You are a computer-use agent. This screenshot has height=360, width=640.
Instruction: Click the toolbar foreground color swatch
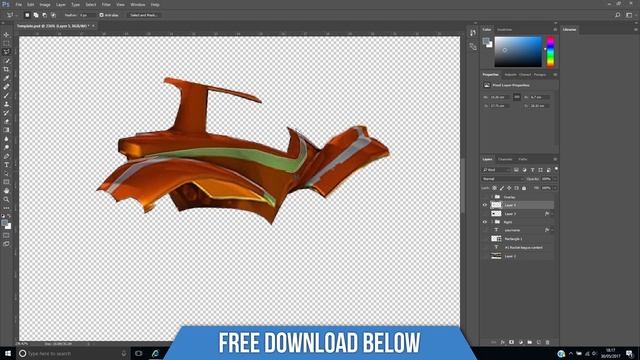tap(4, 223)
